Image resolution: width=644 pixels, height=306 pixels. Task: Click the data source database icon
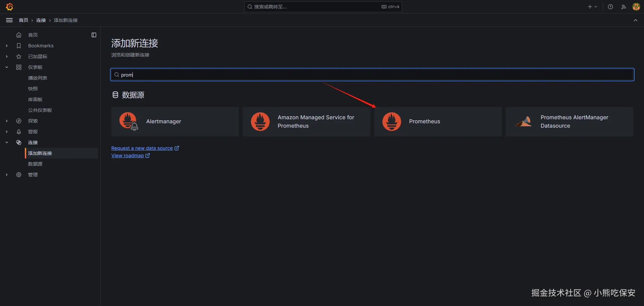[x=115, y=95]
